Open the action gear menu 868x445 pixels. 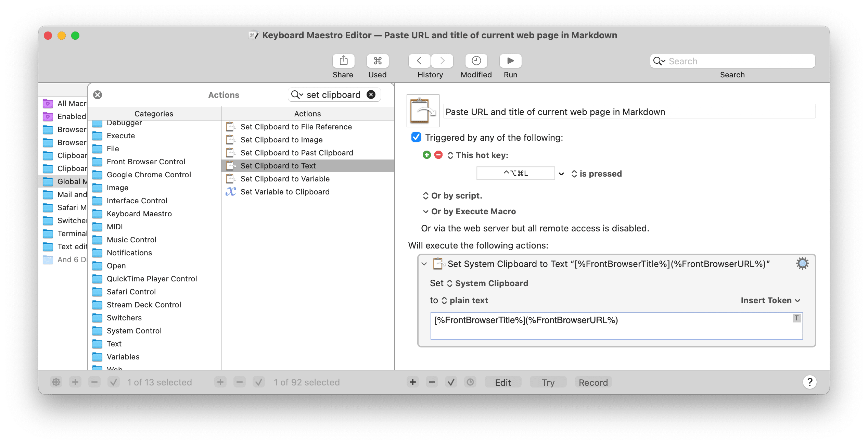click(x=802, y=263)
